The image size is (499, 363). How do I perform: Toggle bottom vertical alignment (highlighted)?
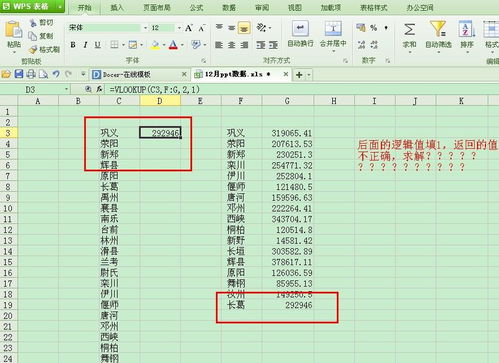[244, 28]
